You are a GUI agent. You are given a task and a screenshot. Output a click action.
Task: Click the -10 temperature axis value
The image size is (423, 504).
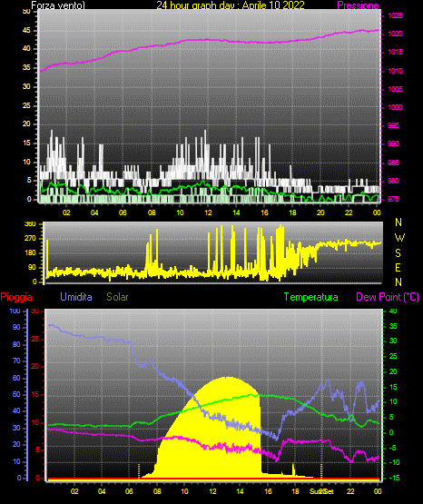(x=395, y=462)
